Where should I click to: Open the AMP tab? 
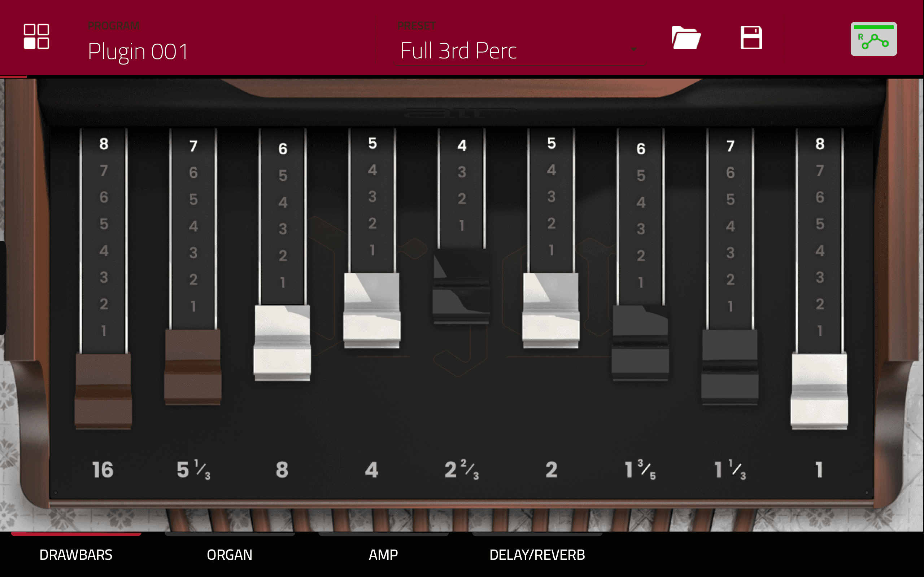[383, 554]
